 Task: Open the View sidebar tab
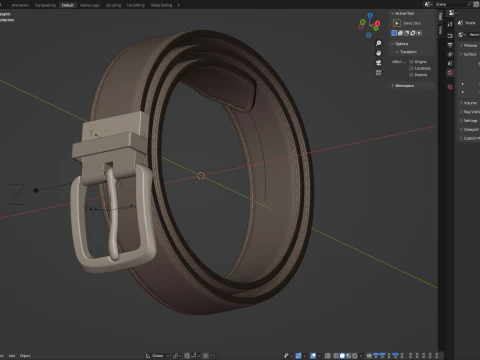pyautogui.click(x=441, y=29)
